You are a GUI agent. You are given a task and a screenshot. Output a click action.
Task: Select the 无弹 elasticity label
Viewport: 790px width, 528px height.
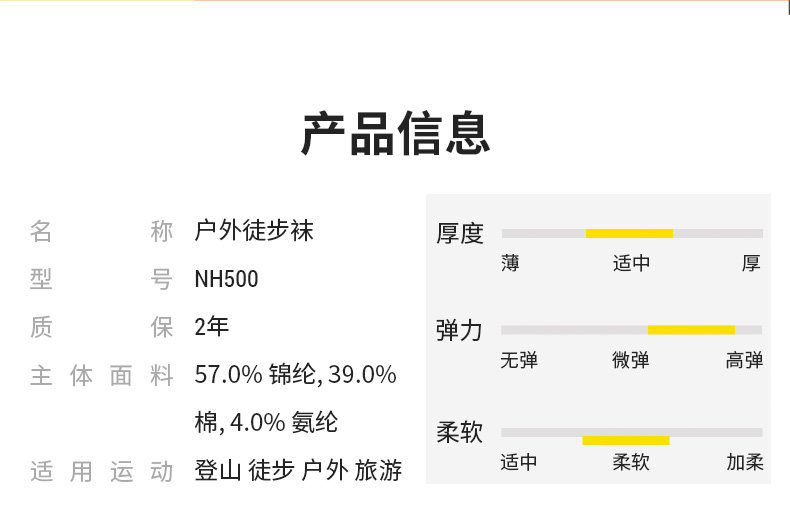click(519, 360)
